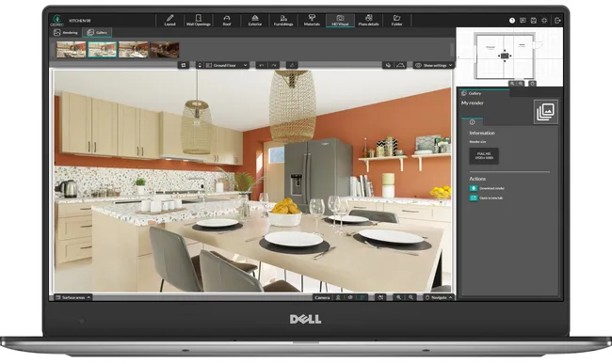The width and height of the screenshot is (612, 364).
Task: Save project with the floppy disk icon
Action: coord(534,21)
